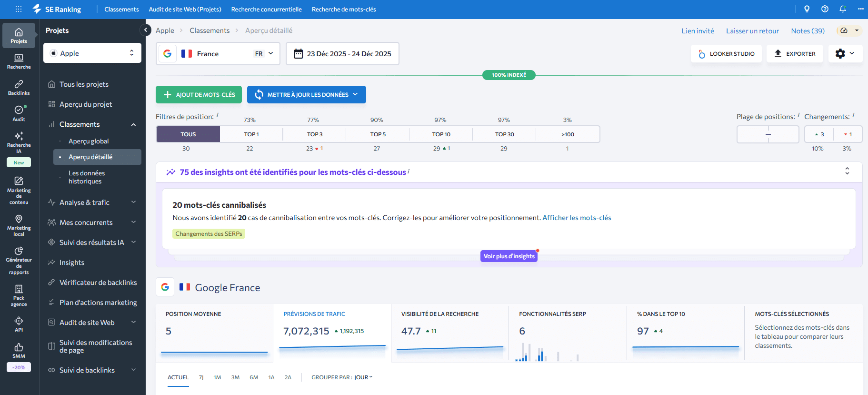Open the SMM sidebar section

click(x=19, y=350)
